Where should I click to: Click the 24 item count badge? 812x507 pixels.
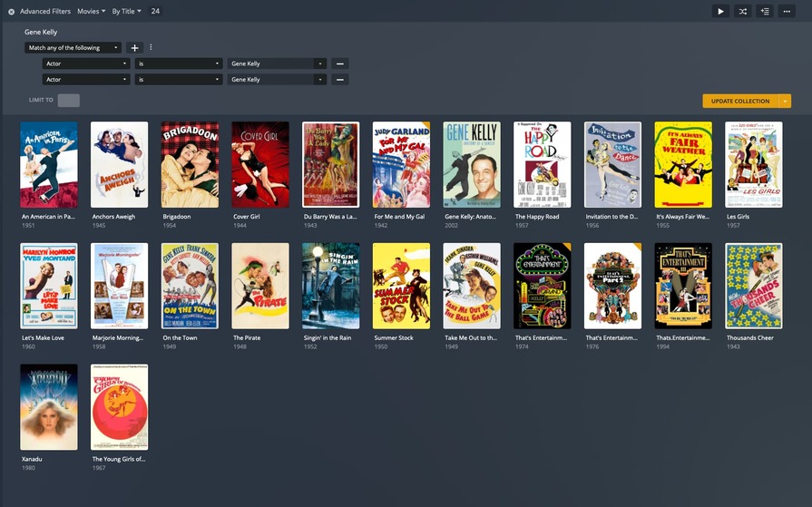155,11
